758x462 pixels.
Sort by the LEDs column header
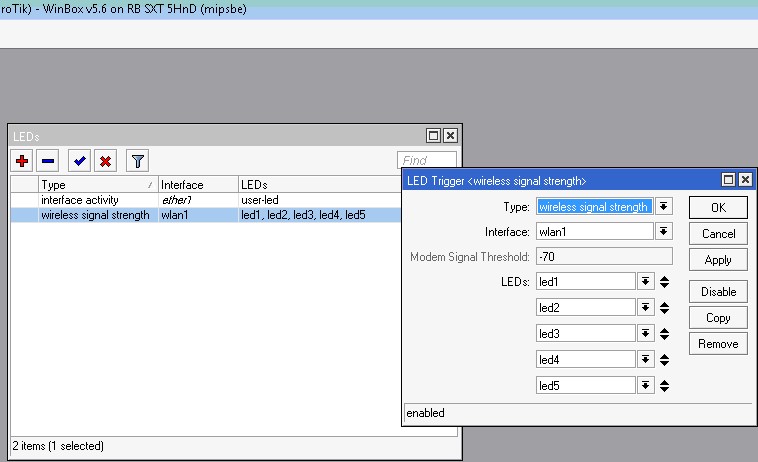point(320,185)
